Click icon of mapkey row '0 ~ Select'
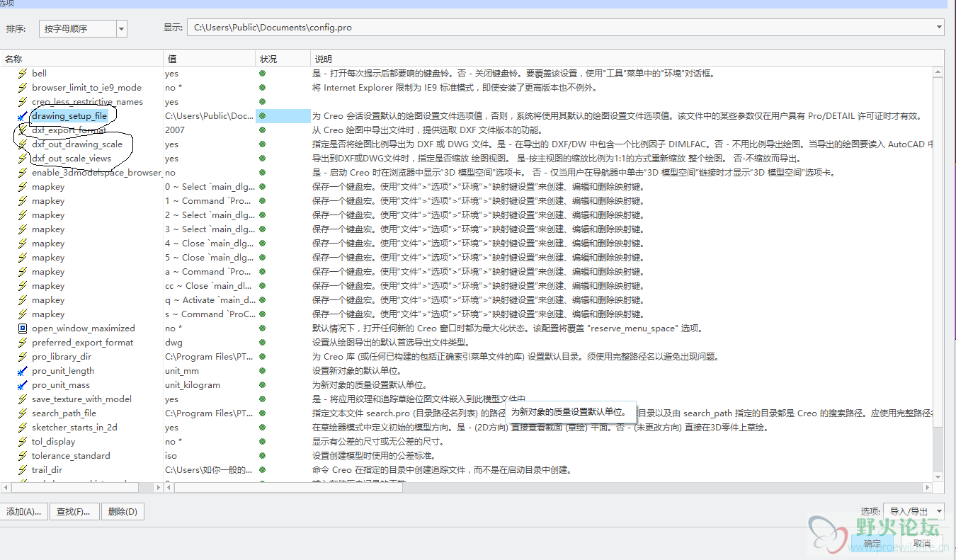The image size is (956, 560). pyautogui.click(x=23, y=187)
